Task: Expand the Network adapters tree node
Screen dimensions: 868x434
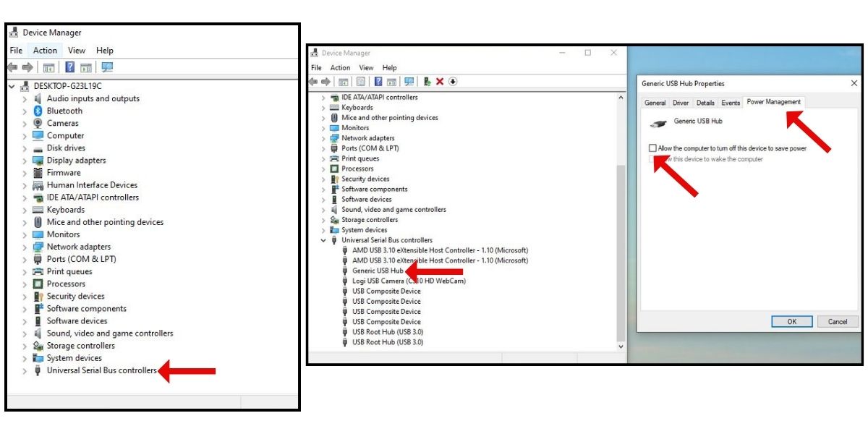Action: pos(323,137)
